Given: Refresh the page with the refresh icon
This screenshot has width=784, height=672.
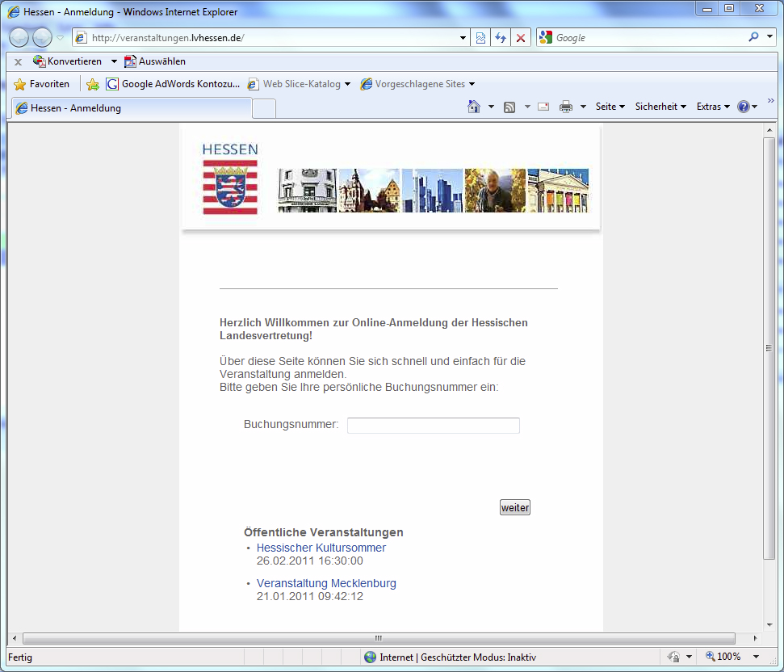Looking at the screenshot, I should click(x=501, y=38).
